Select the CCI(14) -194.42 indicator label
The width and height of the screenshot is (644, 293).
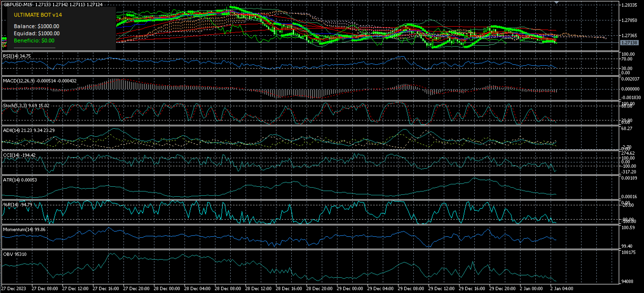20,155
